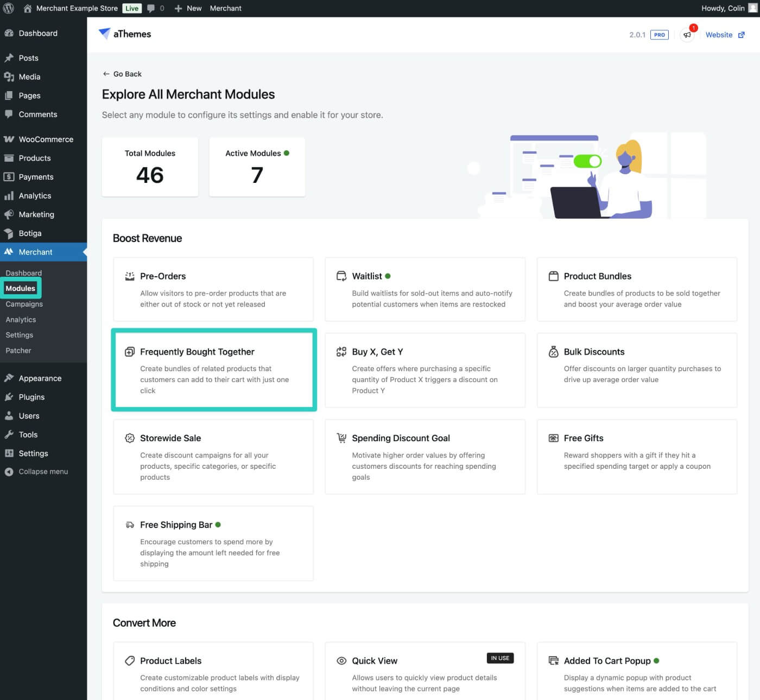The height and width of the screenshot is (700, 760).
Task: Click the Posts pin icon
Action: (x=9, y=58)
